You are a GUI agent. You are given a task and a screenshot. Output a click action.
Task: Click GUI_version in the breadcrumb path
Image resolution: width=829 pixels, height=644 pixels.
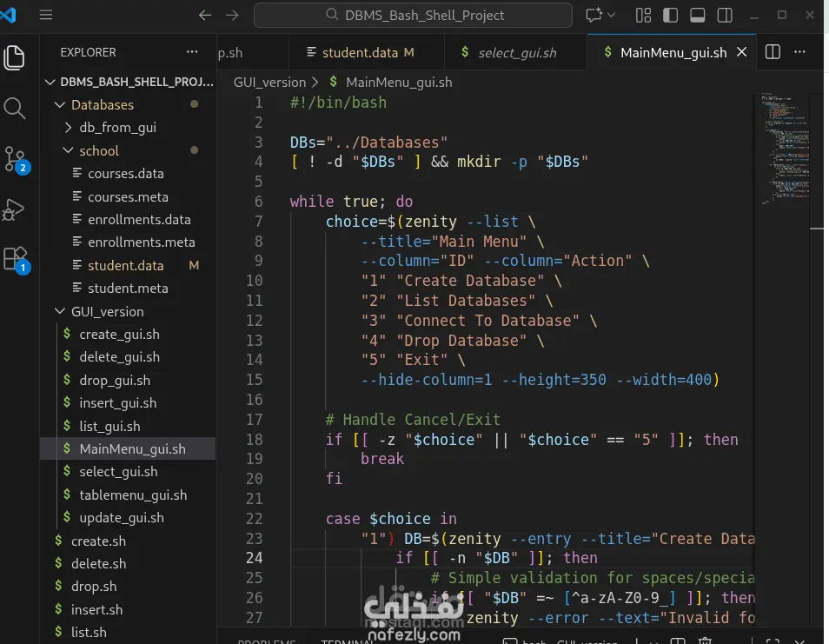point(270,82)
